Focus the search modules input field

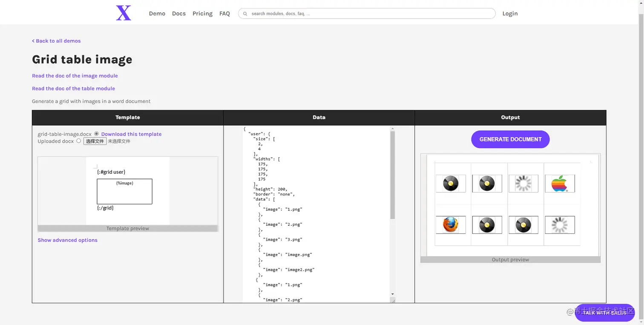(367, 14)
